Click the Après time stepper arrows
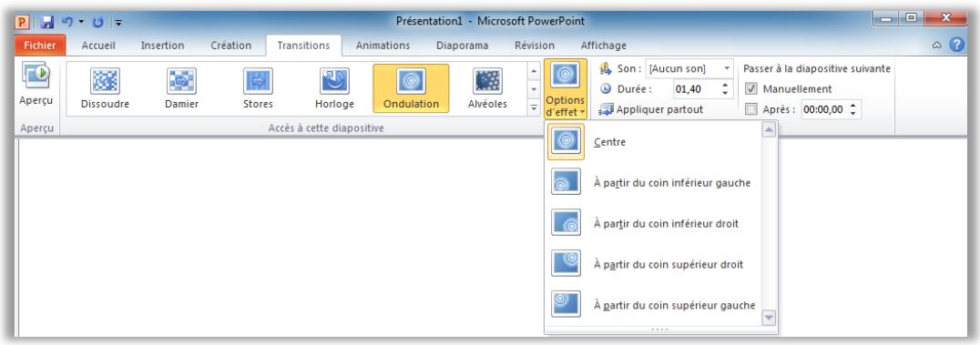The width and height of the screenshot is (980, 345). point(854,109)
